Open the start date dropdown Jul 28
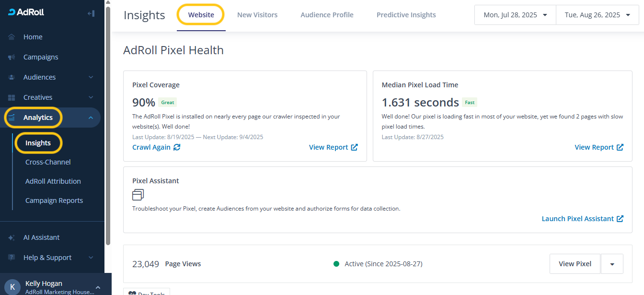Screen dimensions: 644x295 (515, 15)
